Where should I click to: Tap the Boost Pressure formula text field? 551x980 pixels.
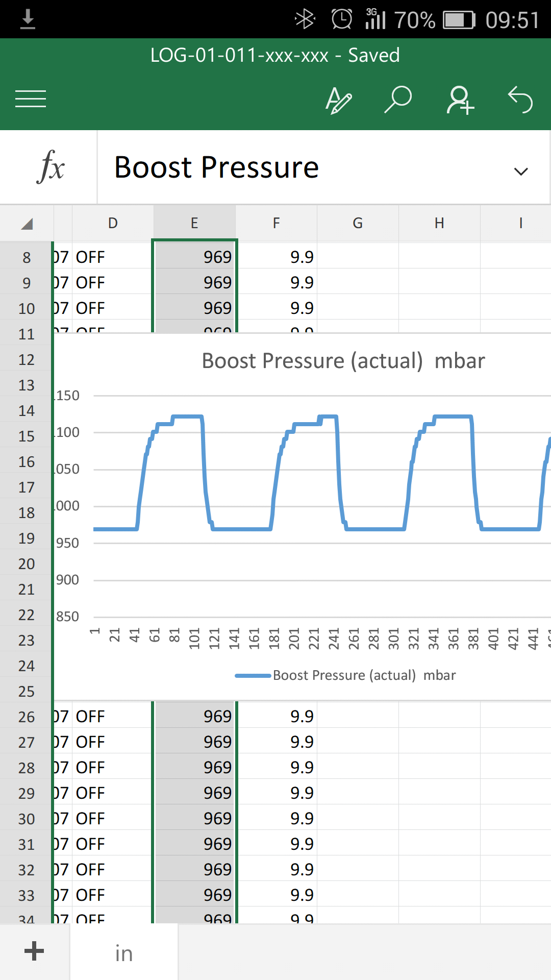tap(306, 167)
